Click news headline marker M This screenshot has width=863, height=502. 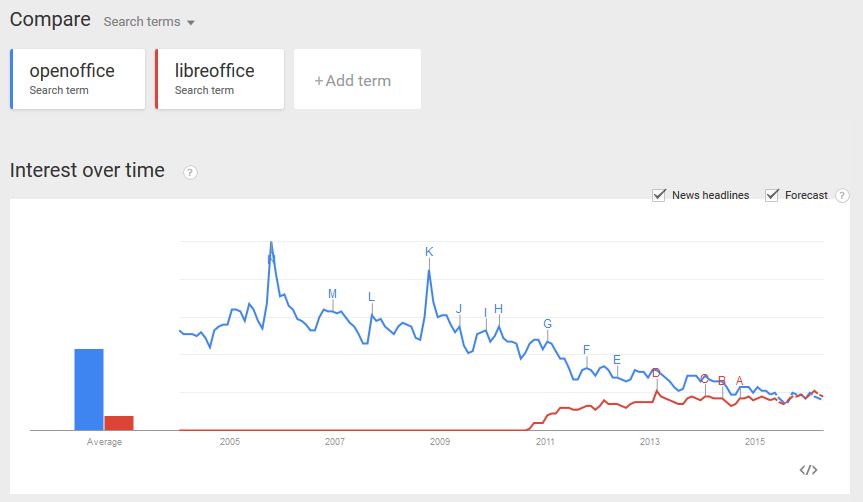[333, 294]
